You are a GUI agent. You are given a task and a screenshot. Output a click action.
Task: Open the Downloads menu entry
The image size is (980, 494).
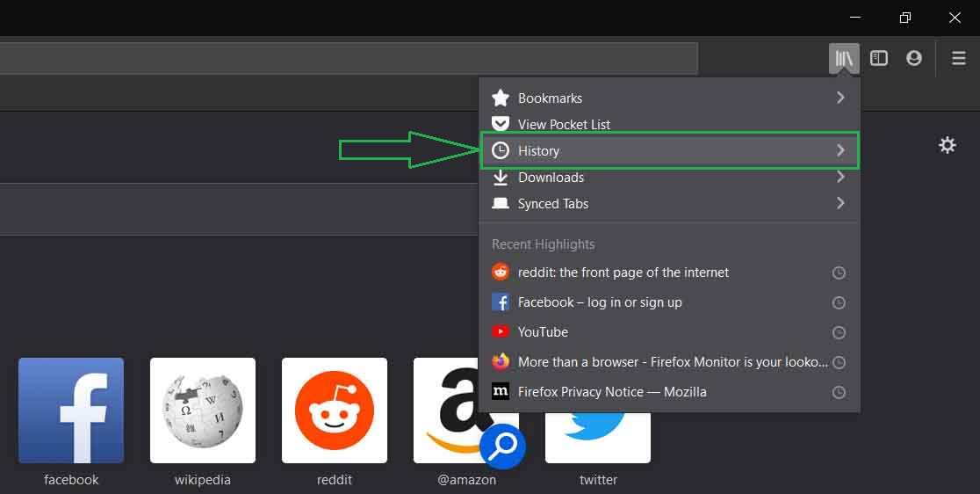coord(551,178)
